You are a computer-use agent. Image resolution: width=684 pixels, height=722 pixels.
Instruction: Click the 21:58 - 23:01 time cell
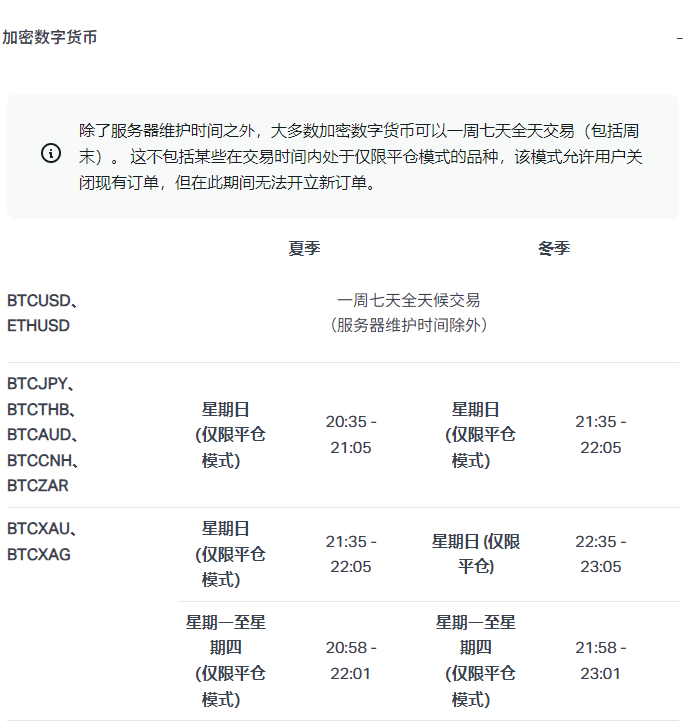click(601, 660)
